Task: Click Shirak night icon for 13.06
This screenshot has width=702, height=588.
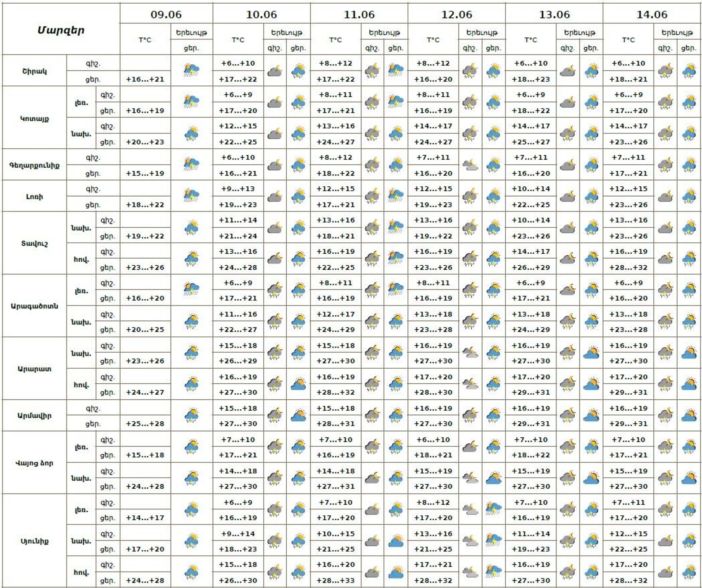Action: click(567, 70)
